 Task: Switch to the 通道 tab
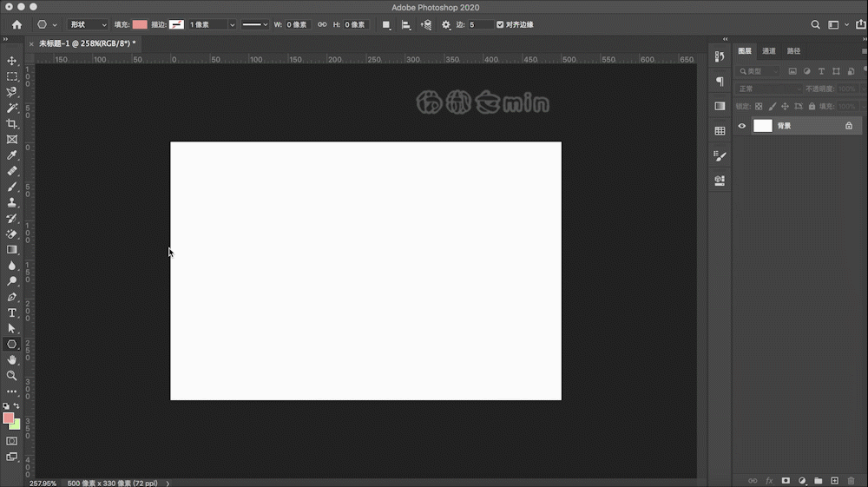click(769, 51)
